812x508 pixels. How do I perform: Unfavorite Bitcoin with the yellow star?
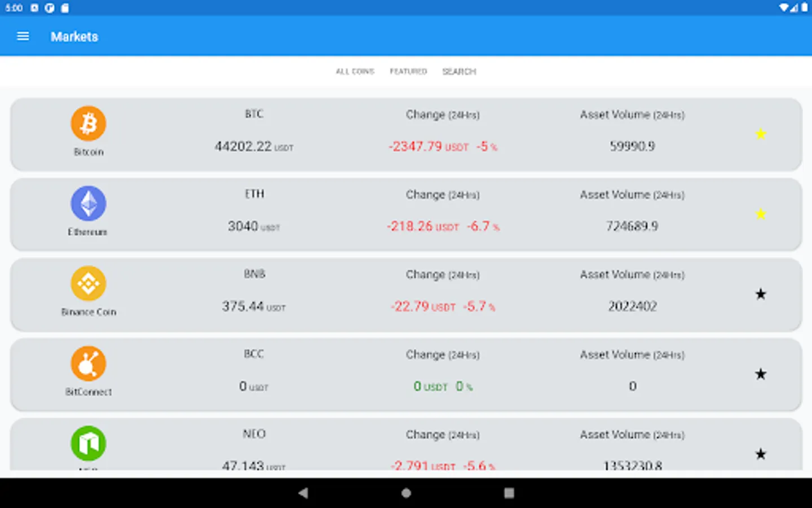(761, 134)
